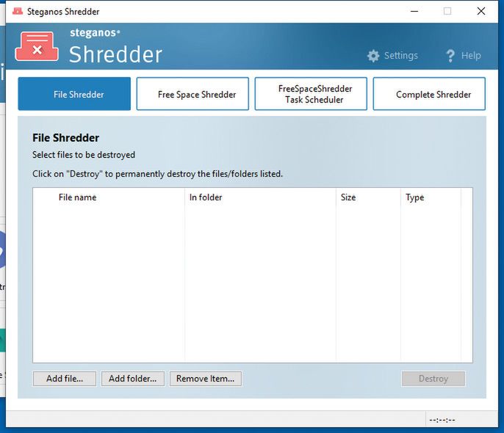The width and height of the screenshot is (504, 433).
Task: Close the Steganos Shredder window
Action: coord(481,11)
